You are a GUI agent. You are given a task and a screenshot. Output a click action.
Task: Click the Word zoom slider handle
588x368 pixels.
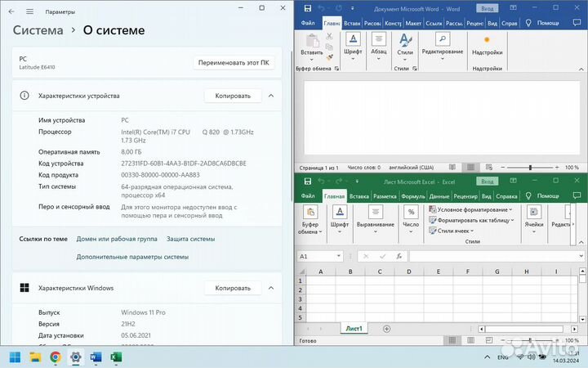click(530, 168)
